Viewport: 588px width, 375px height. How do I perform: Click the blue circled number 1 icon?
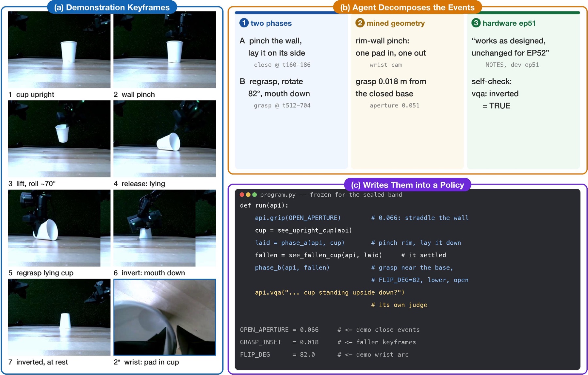click(244, 23)
